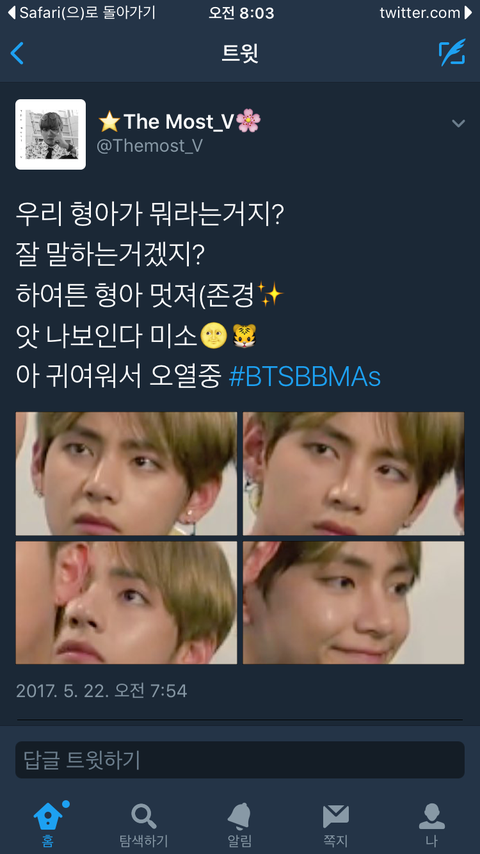The height and width of the screenshot is (854, 480).
Task: Expand the tweet options chevron
Action: pos(458,124)
